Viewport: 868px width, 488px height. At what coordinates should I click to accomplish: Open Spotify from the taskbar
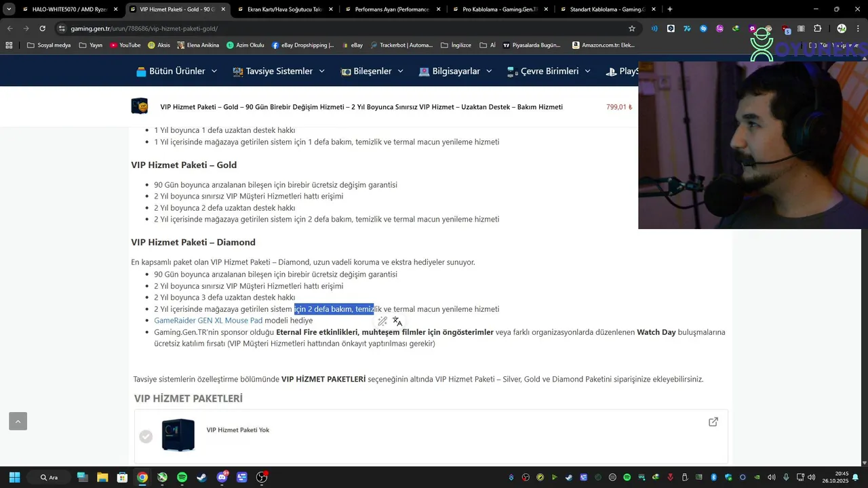point(182,477)
